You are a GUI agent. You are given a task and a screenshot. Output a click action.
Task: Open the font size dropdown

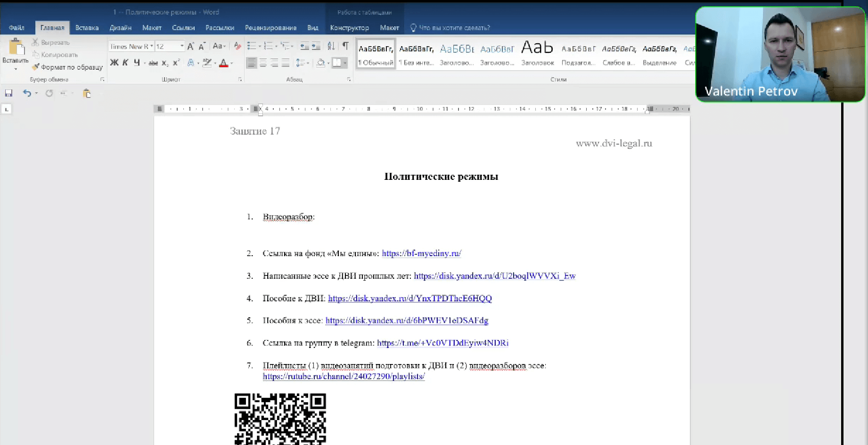pos(182,46)
